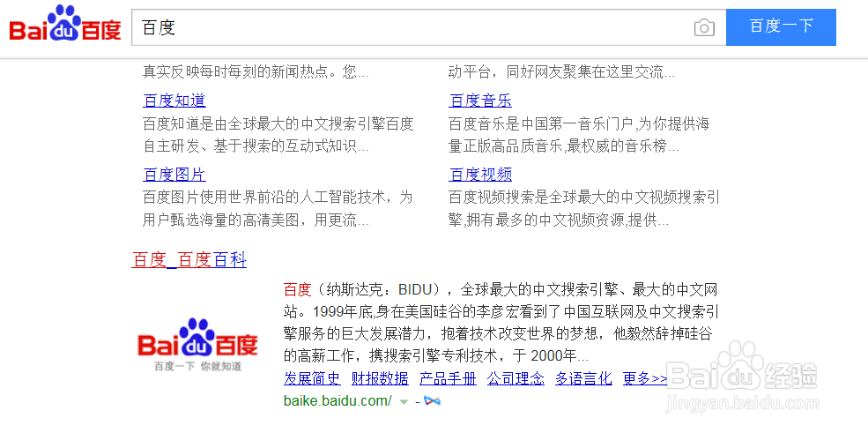Click the text 真实反映每时每刻的新闻热点

(256, 72)
